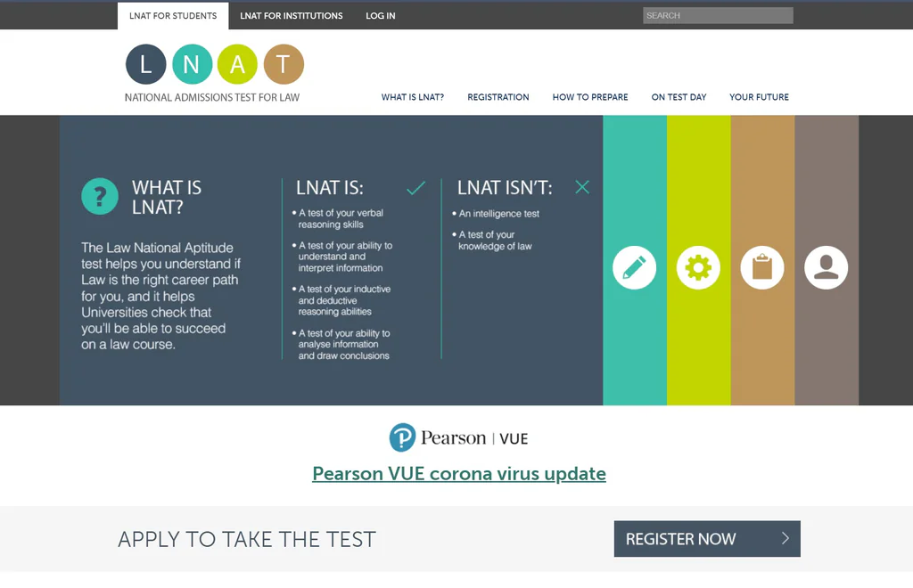Go to How to Prepare section
This screenshot has width=913, height=588.
590,97
